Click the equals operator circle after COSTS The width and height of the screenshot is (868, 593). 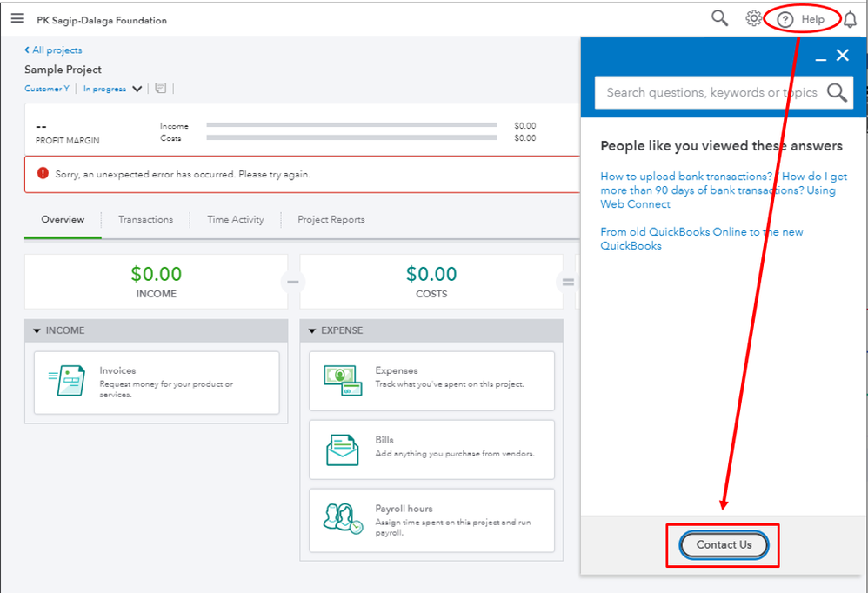point(568,282)
